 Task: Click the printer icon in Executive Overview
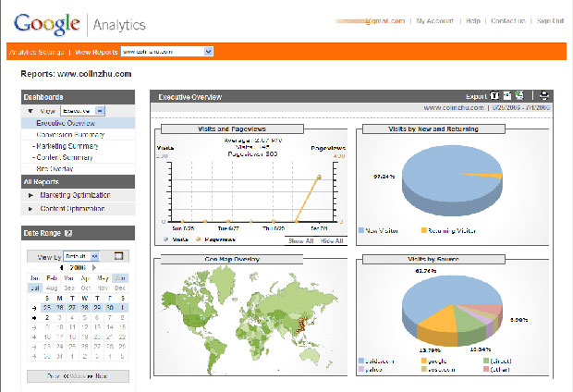click(543, 96)
